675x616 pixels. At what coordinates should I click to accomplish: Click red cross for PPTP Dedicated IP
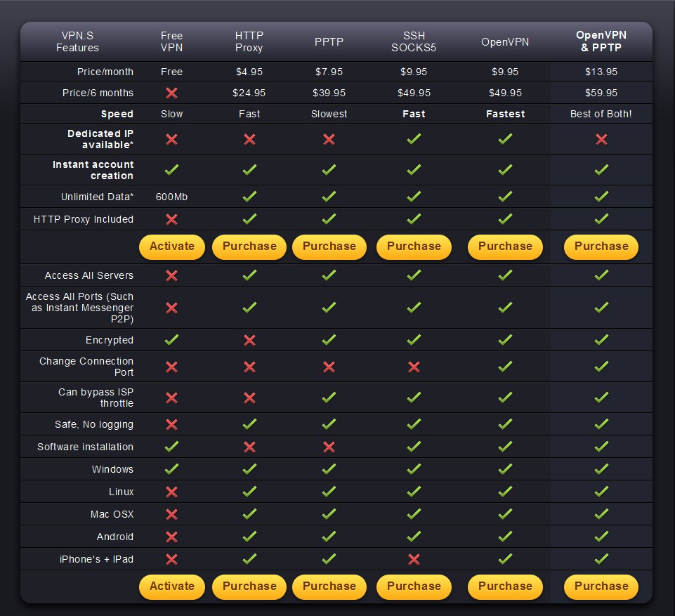(329, 140)
